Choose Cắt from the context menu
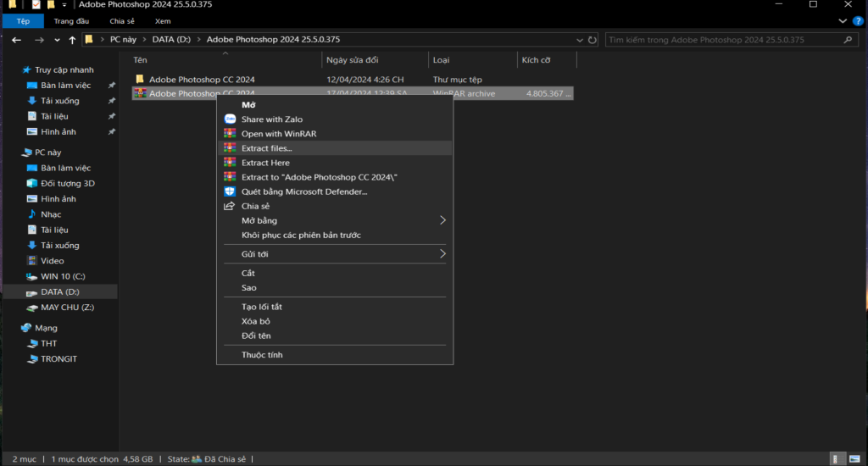 coord(334,273)
